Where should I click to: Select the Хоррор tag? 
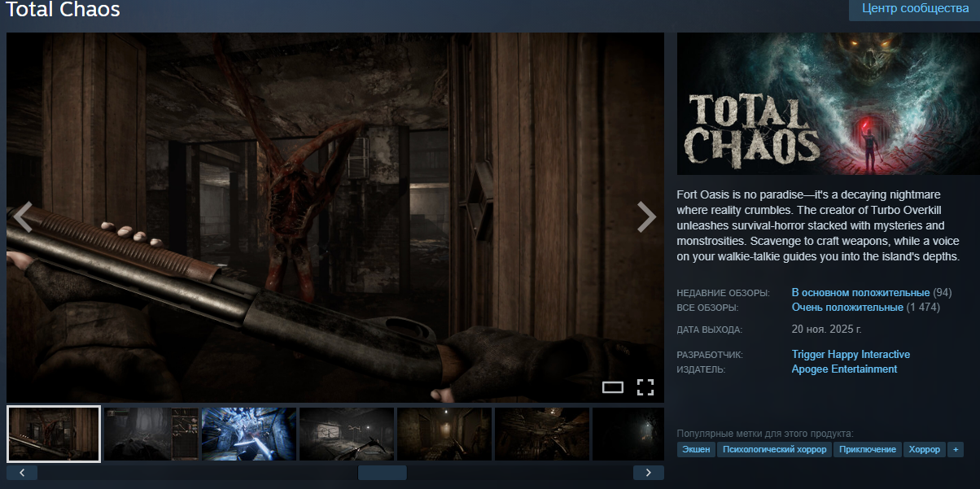coord(925,449)
